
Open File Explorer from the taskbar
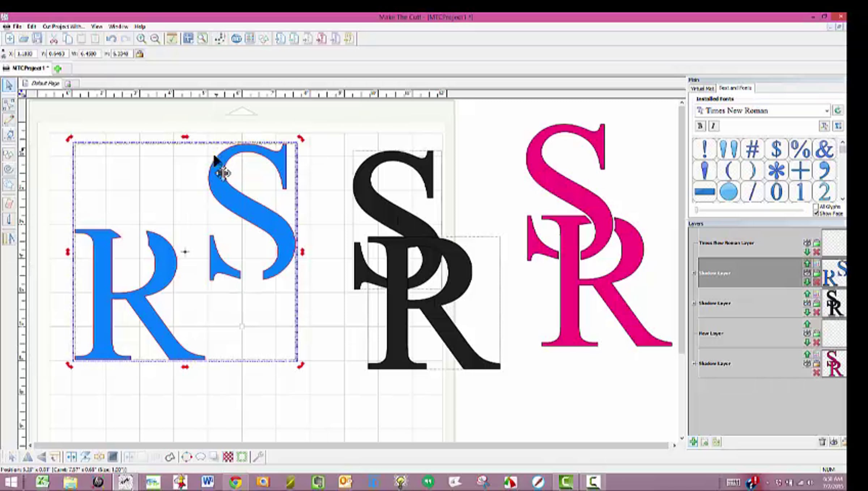pyautogui.click(x=70, y=482)
